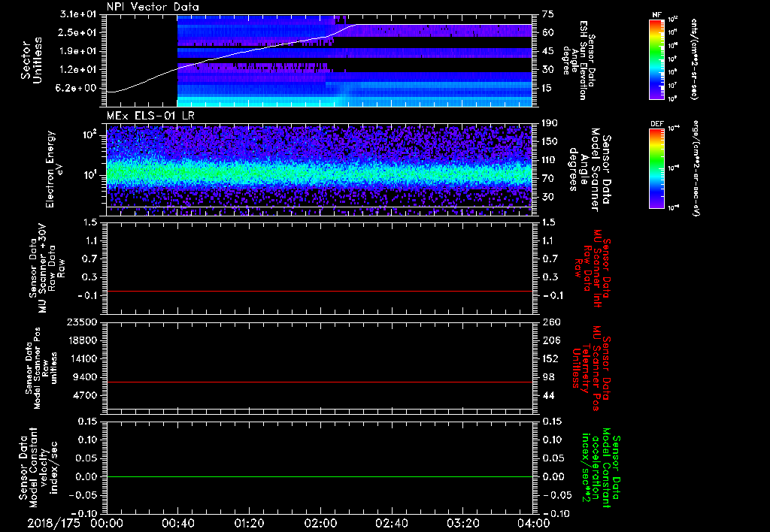Viewport: 770px width, 532px height.
Task: Select the 02:40 time axis label
Action: click(x=391, y=522)
